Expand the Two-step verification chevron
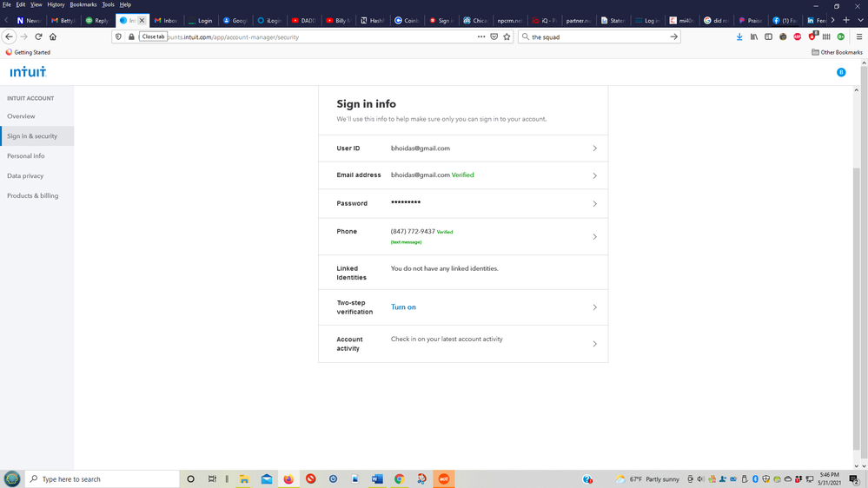Screen dimensions: 868x488 [594, 307]
